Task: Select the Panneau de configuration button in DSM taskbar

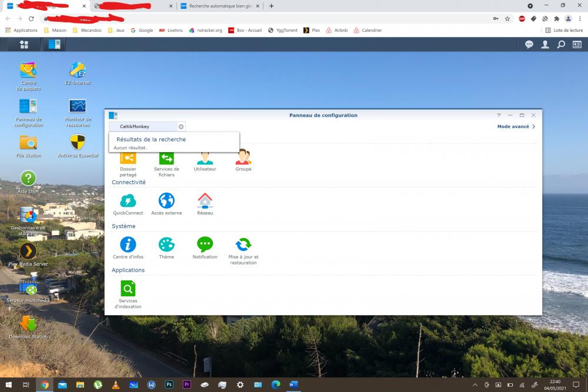Action: 54,45
